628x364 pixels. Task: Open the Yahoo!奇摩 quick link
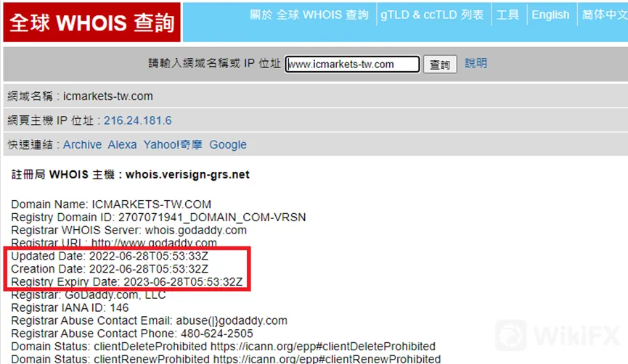tap(173, 144)
